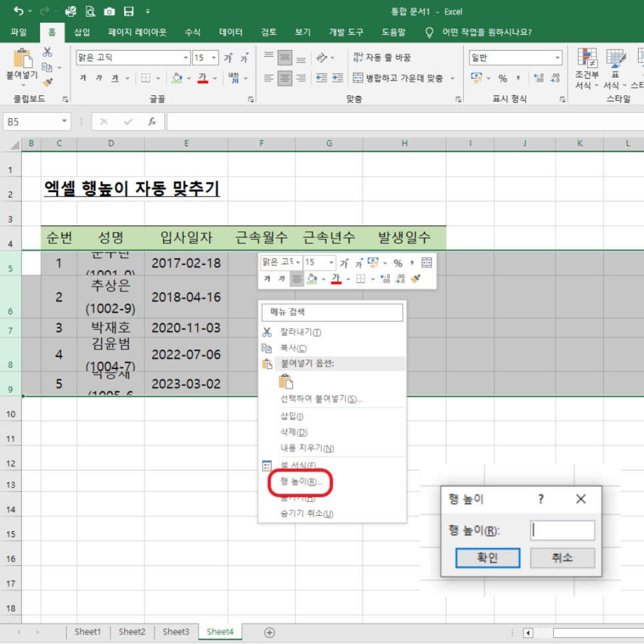The image size is (644, 644).
Task: Expand the ribbon underline style dropdown arrow
Action: coord(127,78)
